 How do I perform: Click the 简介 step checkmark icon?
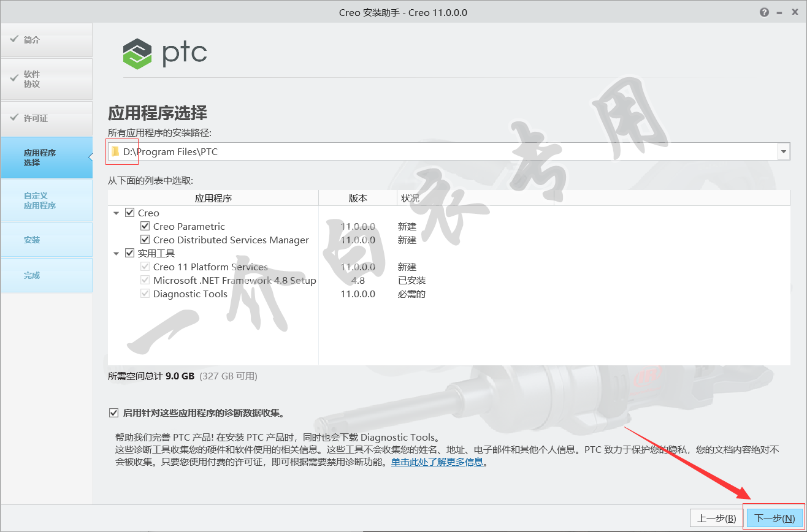pos(14,39)
